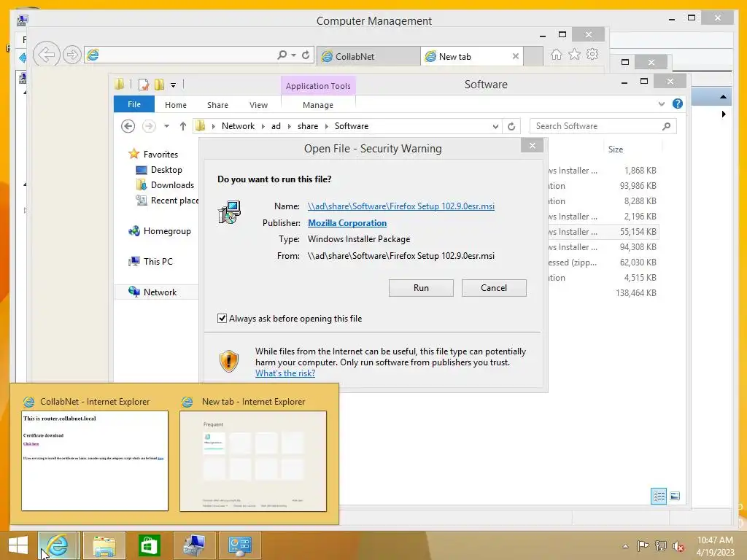Click the share breadcrumb in address bar
This screenshot has height=560, width=747.
pyautogui.click(x=308, y=126)
